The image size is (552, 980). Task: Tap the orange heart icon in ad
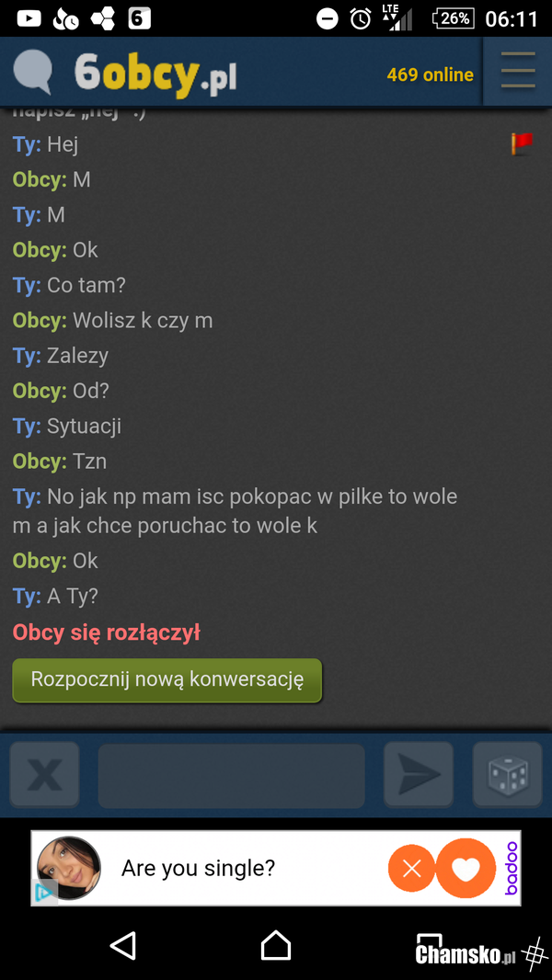466,868
